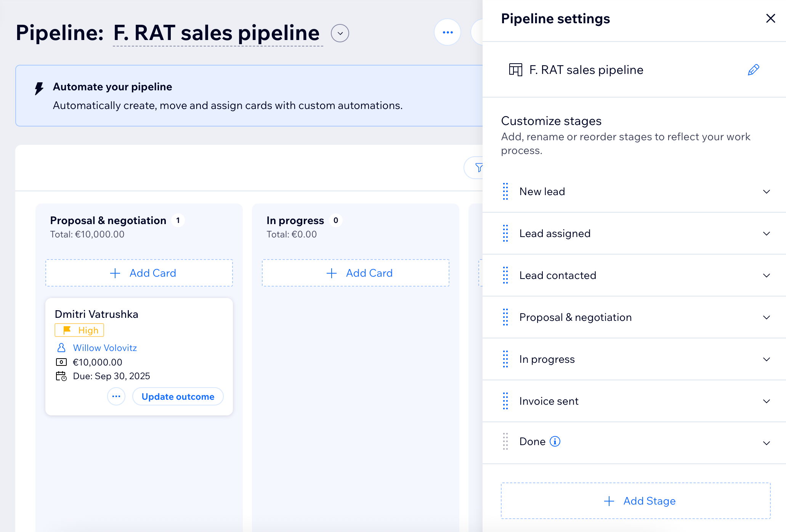This screenshot has width=786, height=532.
Task: Open the pipeline more options ellipsis button
Action: (x=447, y=32)
